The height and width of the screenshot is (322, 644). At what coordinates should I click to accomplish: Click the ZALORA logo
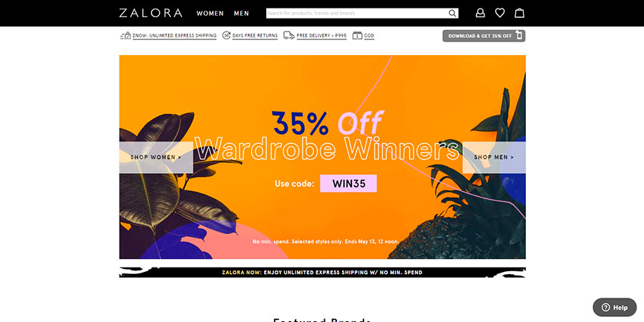151,13
